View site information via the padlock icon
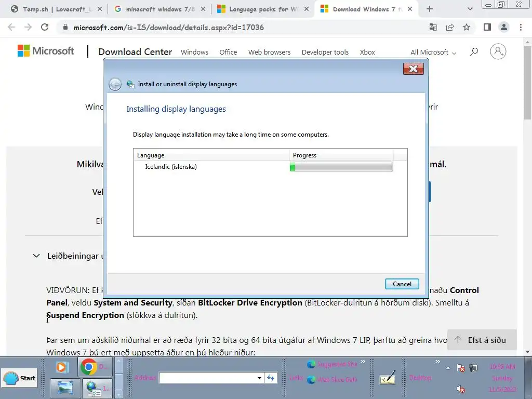 [x=65, y=27]
